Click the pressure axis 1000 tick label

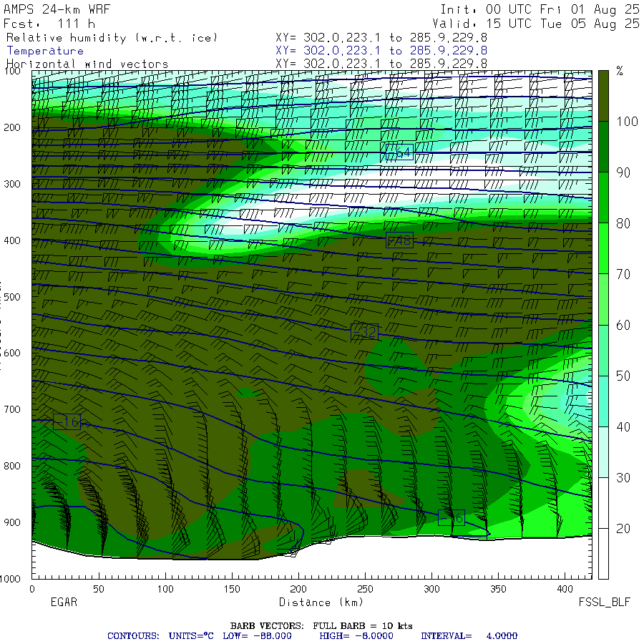pos(10,579)
